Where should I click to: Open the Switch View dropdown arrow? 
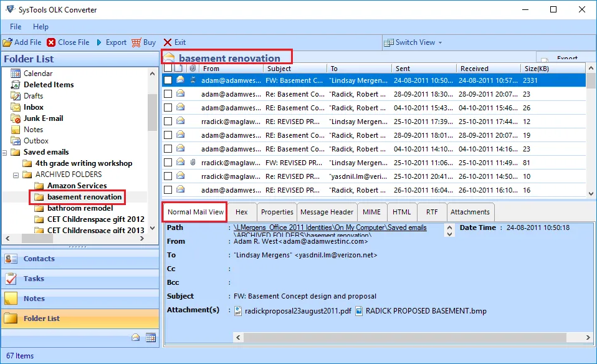coord(440,42)
